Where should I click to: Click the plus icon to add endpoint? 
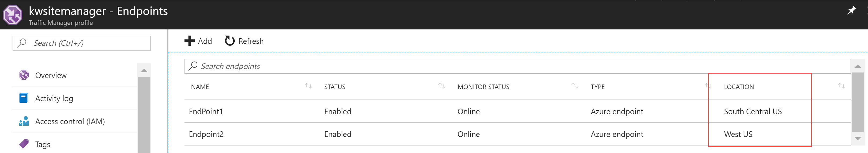pos(189,41)
